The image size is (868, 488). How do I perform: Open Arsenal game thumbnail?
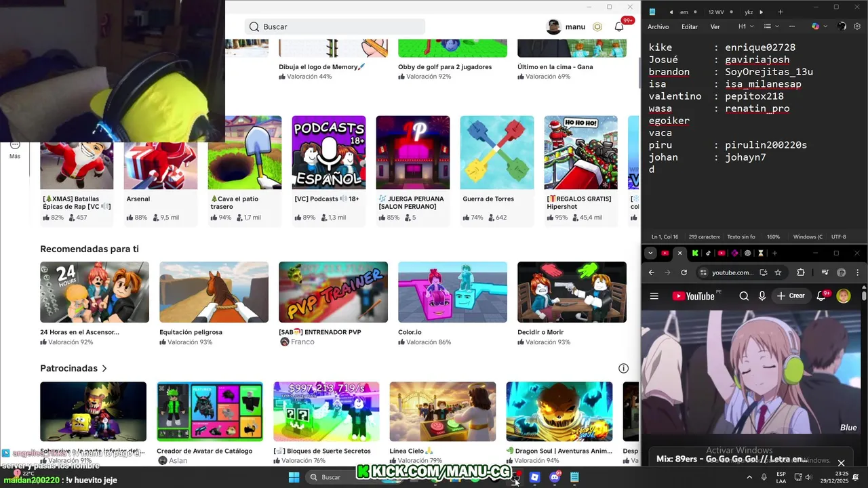point(161,152)
